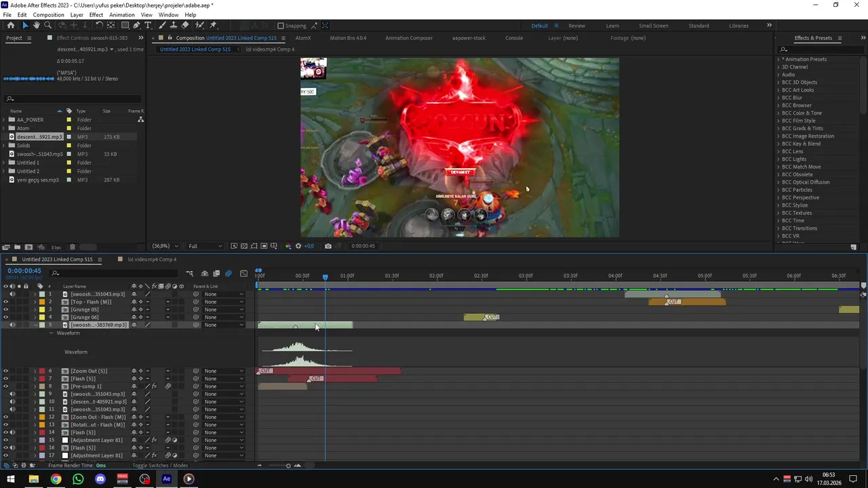Open the magnification (36,8%) dropdown
This screenshot has height=488, width=868.
click(166, 246)
